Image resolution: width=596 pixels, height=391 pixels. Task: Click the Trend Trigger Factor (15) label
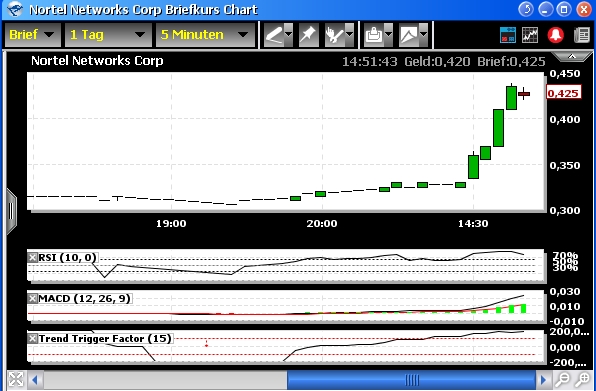(x=105, y=339)
